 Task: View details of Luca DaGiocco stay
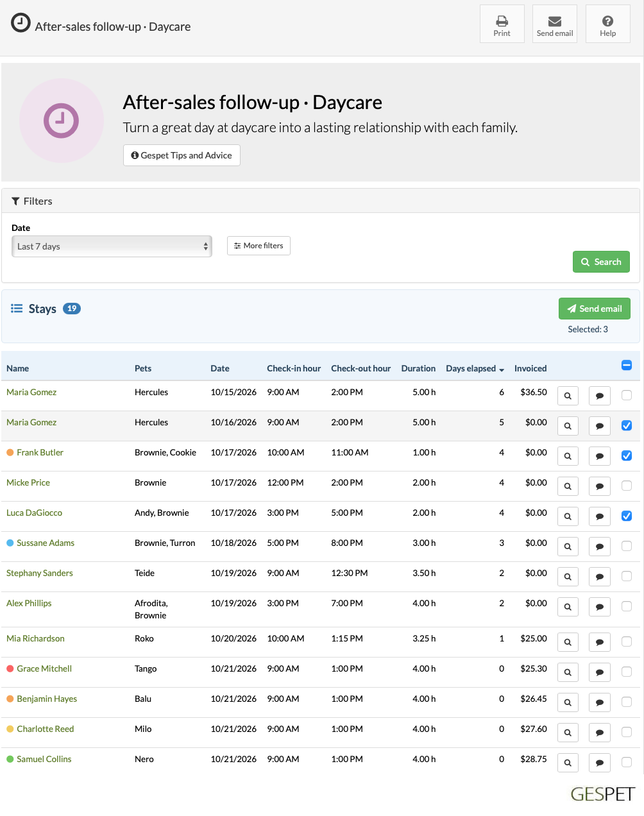click(568, 516)
